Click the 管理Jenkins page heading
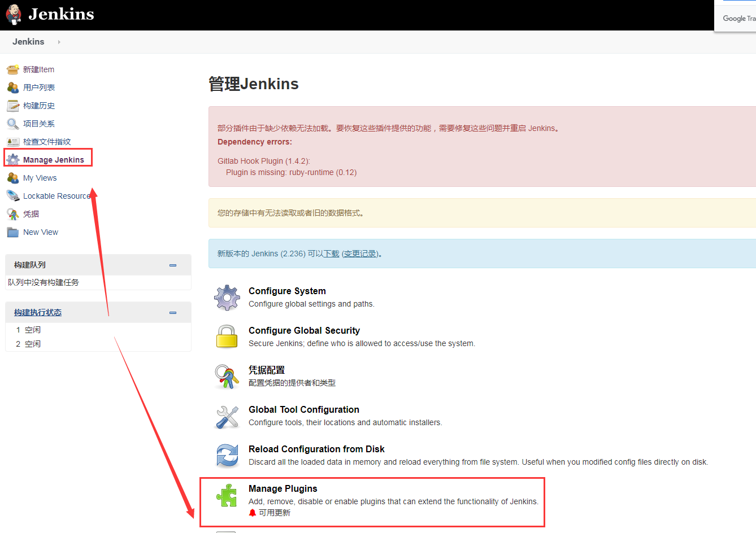The width and height of the screenshot is (756, 533). tap(254, 84)
